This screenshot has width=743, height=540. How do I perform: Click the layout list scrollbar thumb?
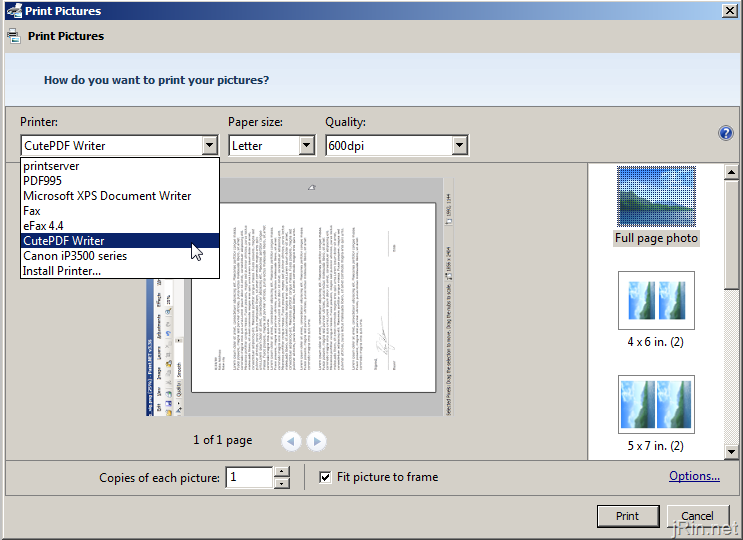tap(731, 234)
